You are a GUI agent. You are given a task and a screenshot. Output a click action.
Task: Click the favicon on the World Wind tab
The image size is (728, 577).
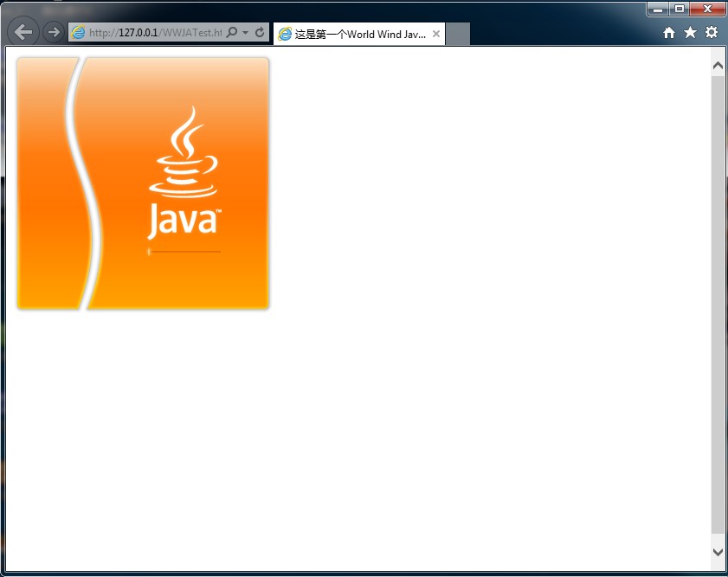285,34
